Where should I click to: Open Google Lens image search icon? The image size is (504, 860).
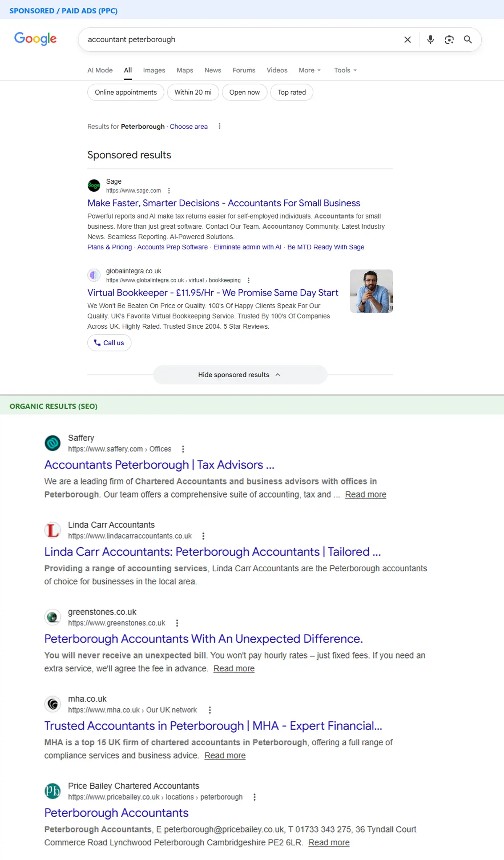click(x=449, y=40)
